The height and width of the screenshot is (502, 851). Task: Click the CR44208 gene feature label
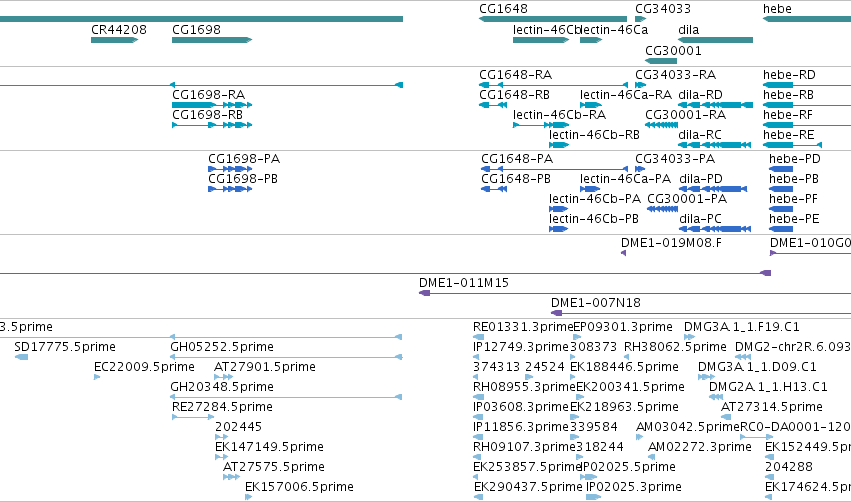click(119, 30)
